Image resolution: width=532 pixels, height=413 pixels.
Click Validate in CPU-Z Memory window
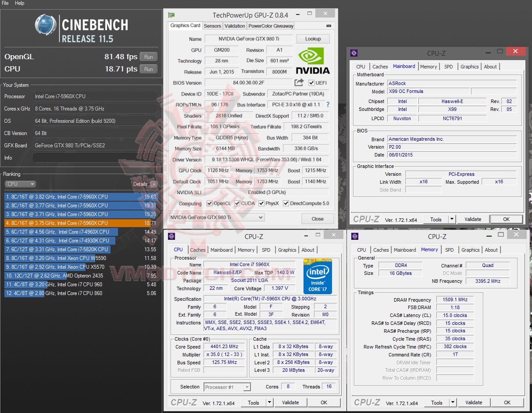click(x=474, y=402)
